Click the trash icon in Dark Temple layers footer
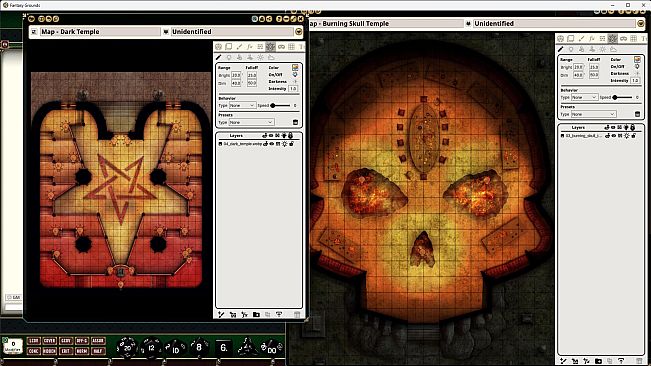 pos(297,315)
